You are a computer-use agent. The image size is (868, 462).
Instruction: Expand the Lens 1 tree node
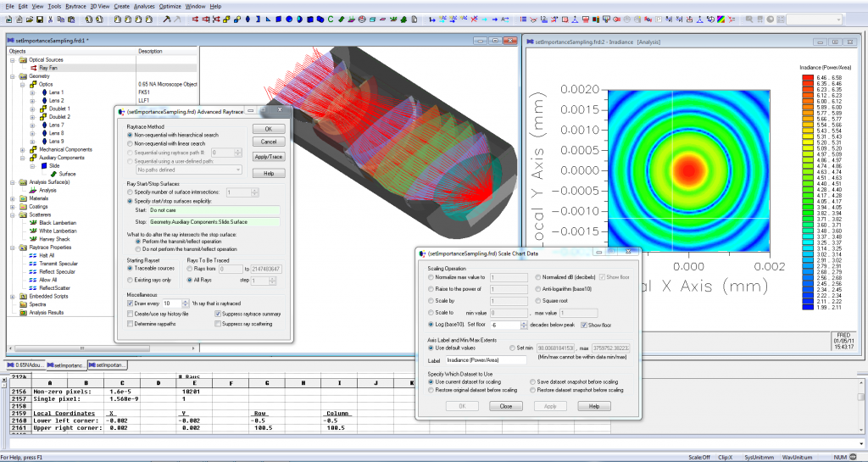click(31, 92)
